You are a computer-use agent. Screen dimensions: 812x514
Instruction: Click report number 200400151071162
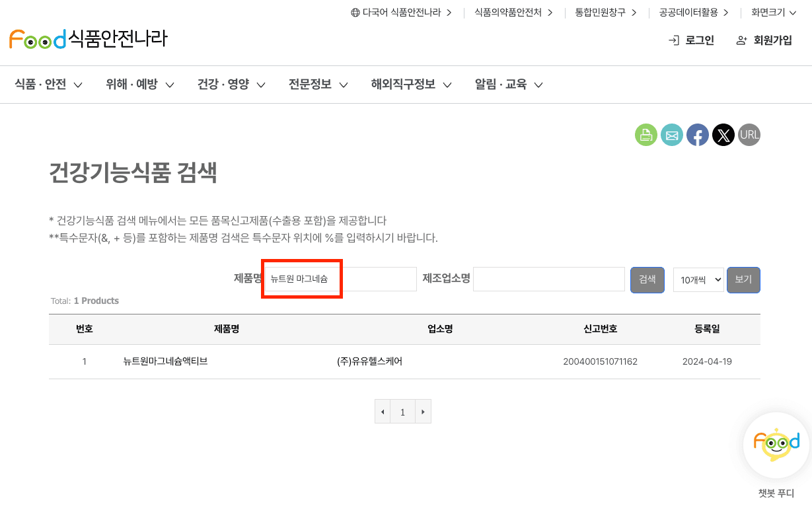click(x=600, y=361)
